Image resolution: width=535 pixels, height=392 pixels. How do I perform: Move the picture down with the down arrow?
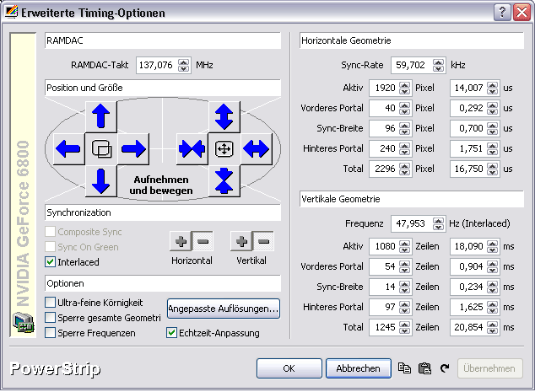[101, 181]
